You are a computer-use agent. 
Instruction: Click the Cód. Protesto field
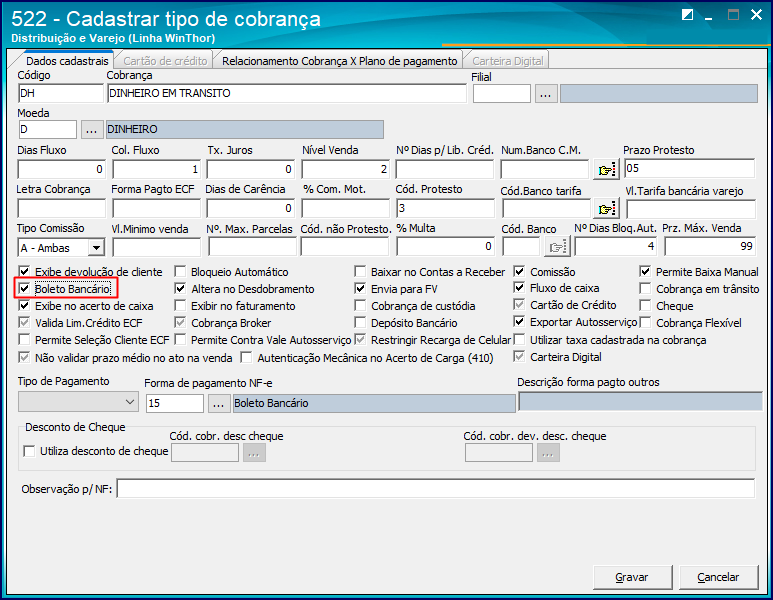445,208
